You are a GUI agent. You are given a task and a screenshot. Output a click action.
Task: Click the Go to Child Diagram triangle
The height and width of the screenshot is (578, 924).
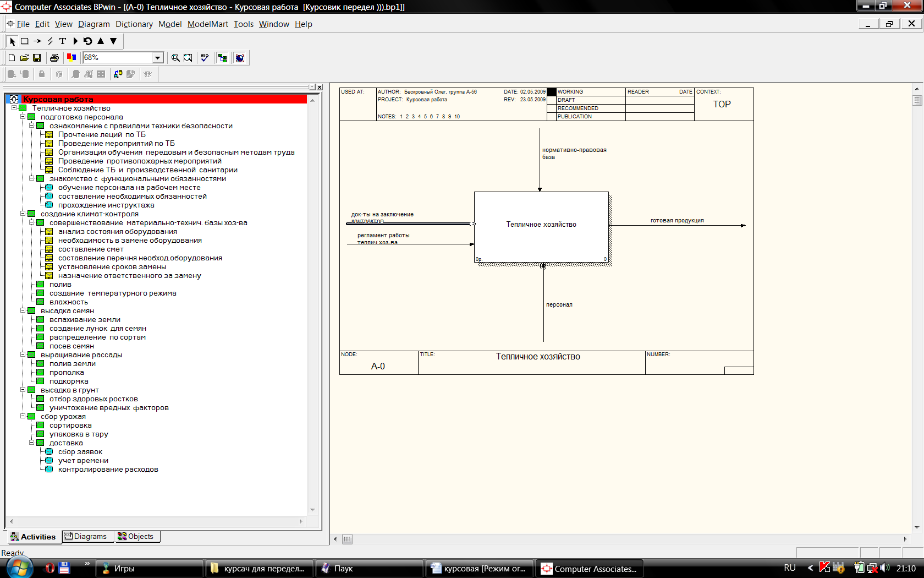[75, 41]
